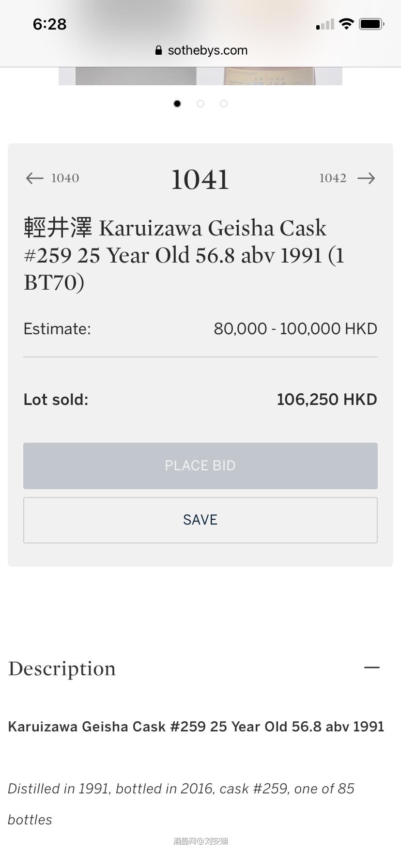This screenshot has width=401, height=868.
Task: Tap the Description section heading
Action: tap(62, 668)
